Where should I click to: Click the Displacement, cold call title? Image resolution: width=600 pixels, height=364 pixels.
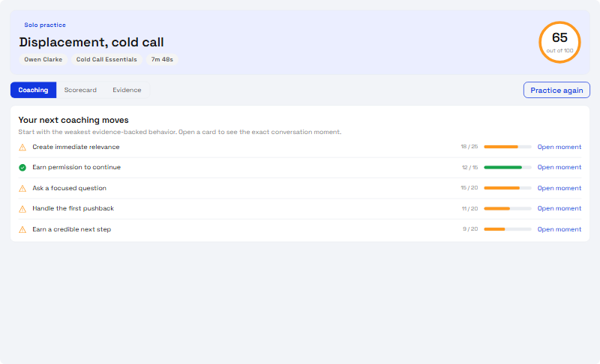tap(91, 42)
